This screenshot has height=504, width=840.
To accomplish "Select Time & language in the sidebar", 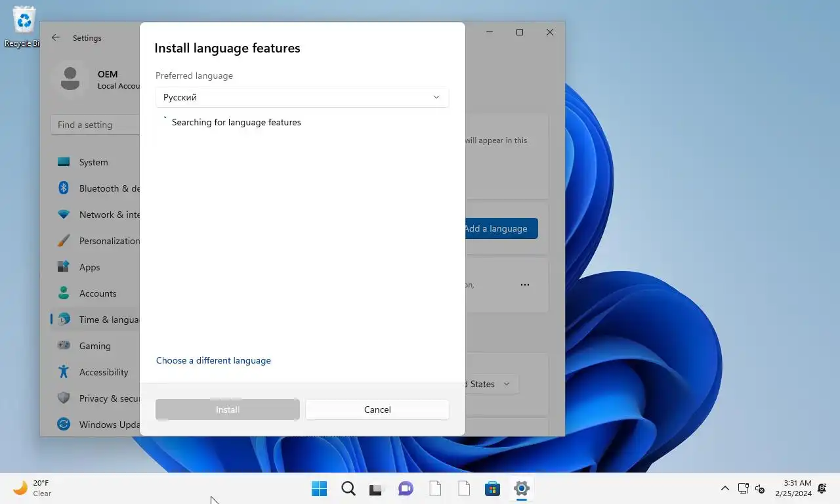I will click(96, 320).
